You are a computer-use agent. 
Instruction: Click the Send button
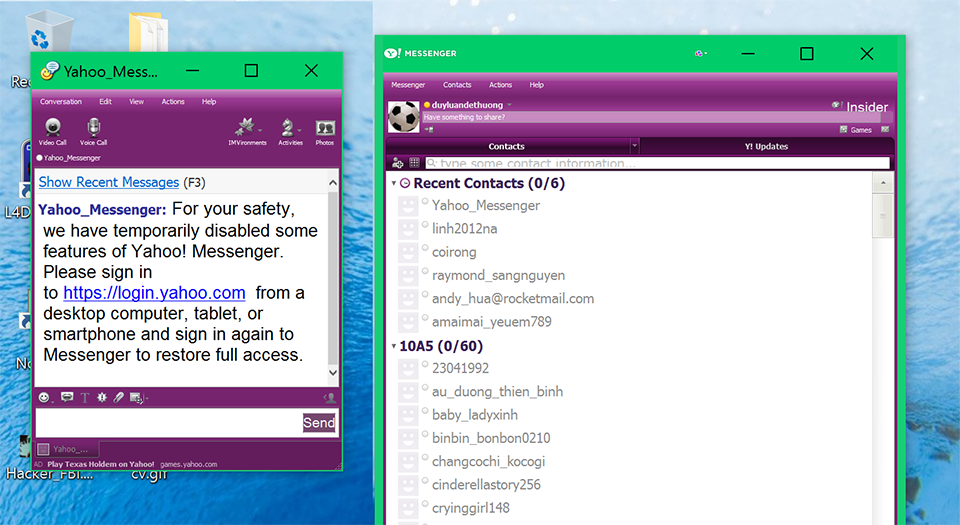click(x=319, y=423)
